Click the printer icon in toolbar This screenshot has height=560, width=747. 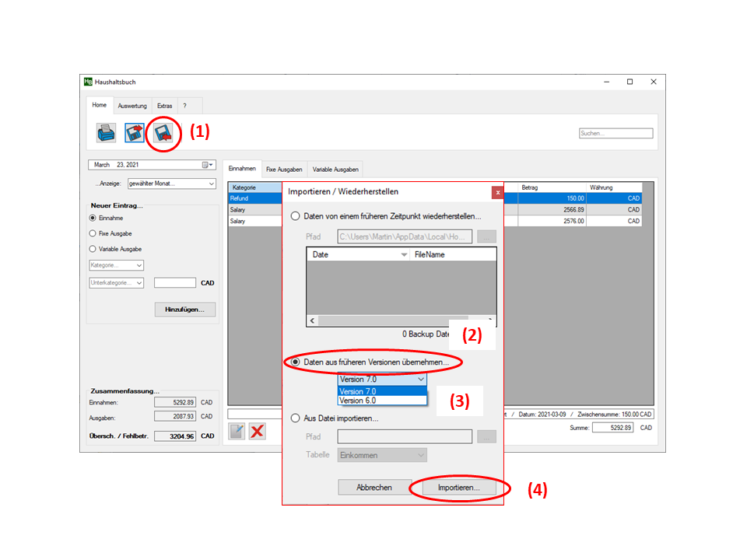pyautogui.click(x=107, y=133)
